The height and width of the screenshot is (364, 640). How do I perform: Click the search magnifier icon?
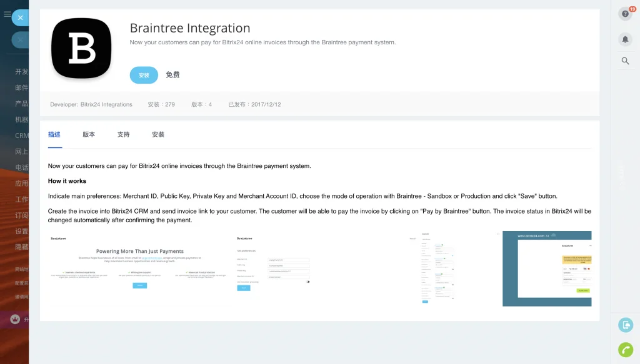point(625,61)
